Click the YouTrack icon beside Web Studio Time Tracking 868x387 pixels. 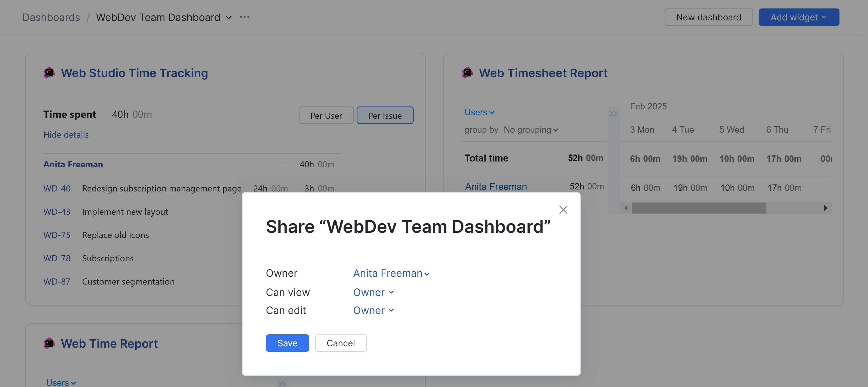pos(49,72)
